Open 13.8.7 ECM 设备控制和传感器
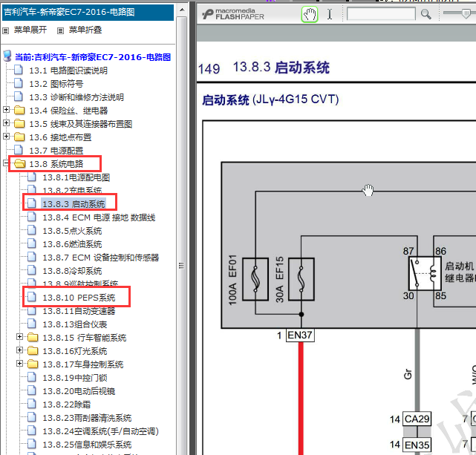This screenshot has height=455, width=476. (101, 258)
